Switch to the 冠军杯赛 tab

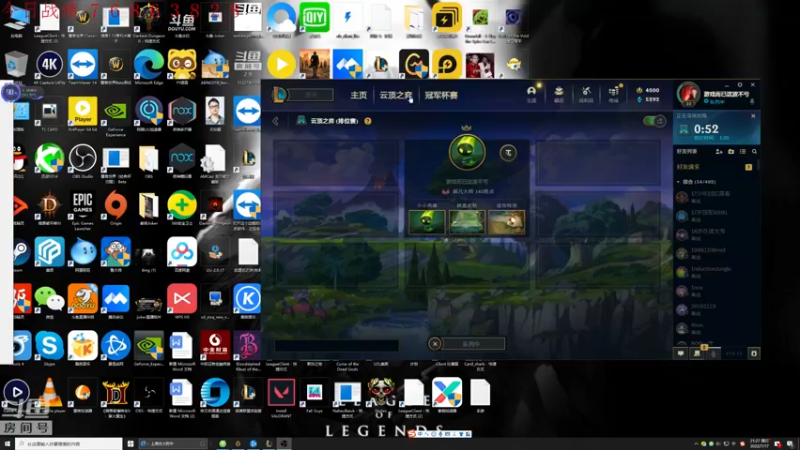pos(441,95)
